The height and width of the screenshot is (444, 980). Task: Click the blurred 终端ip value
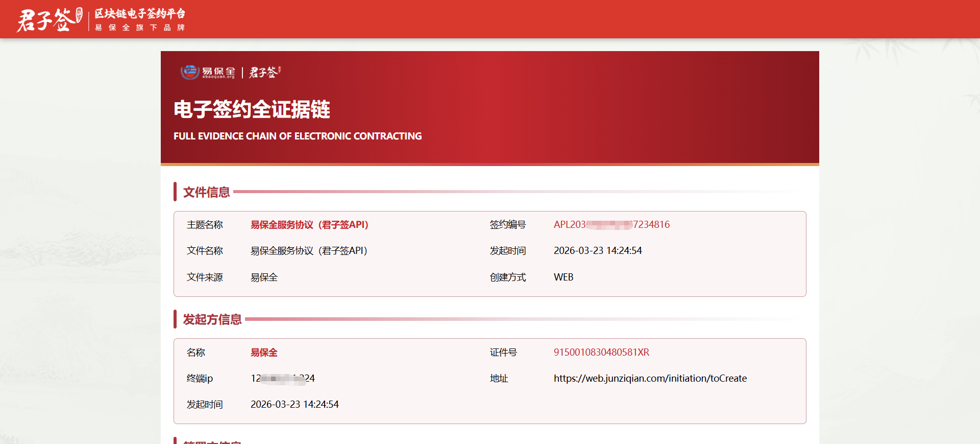(x=283, y=379)
